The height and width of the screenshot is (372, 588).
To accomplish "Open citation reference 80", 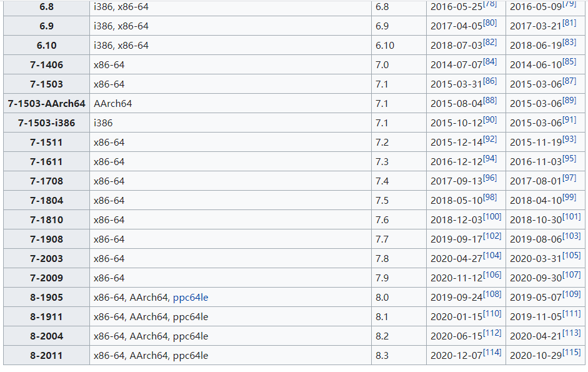I will 490,23.
